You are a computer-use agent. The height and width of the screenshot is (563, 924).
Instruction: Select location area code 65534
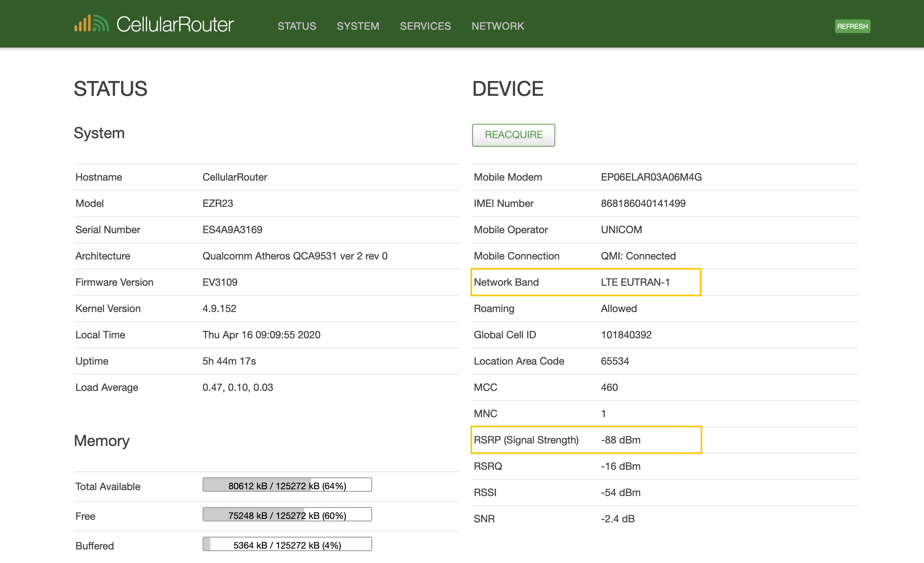coord(615,361)
